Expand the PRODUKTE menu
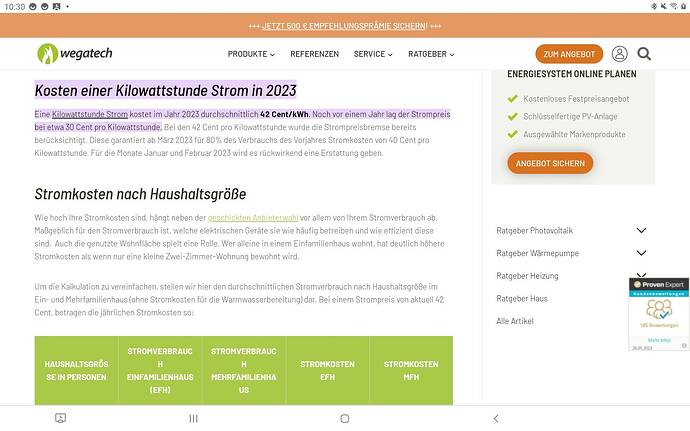This screenshot has height=431, width=690. click(x=251, y=54)
